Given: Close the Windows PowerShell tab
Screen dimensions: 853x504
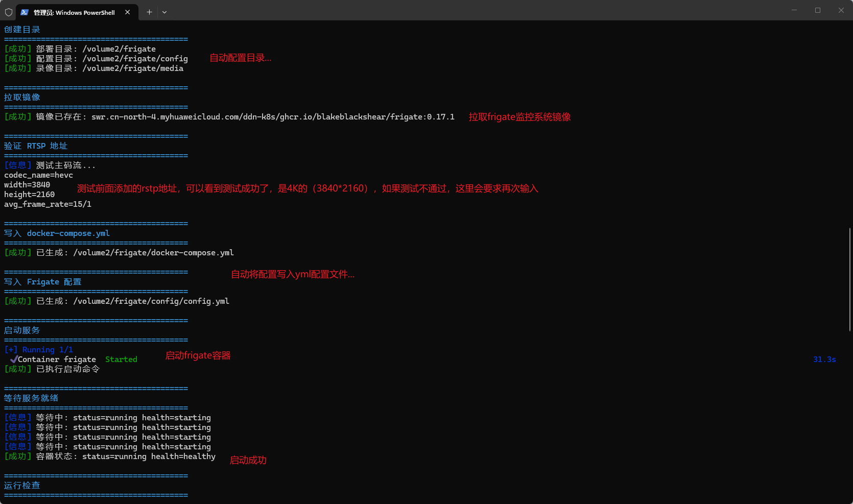Looking at the screenshot, I should (x=128, y=12).
